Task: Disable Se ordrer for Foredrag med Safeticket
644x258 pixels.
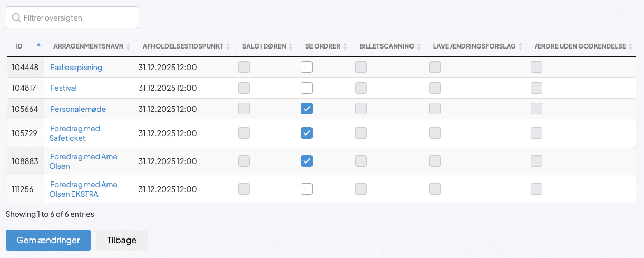Action: [x=307, y=133]
